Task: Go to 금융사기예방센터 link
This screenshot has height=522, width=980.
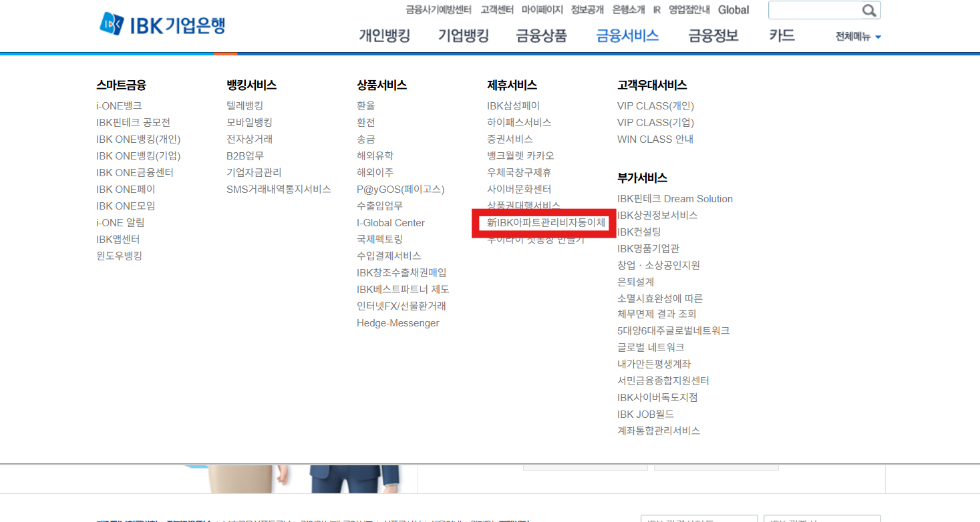Action: (x=438, y=10)
